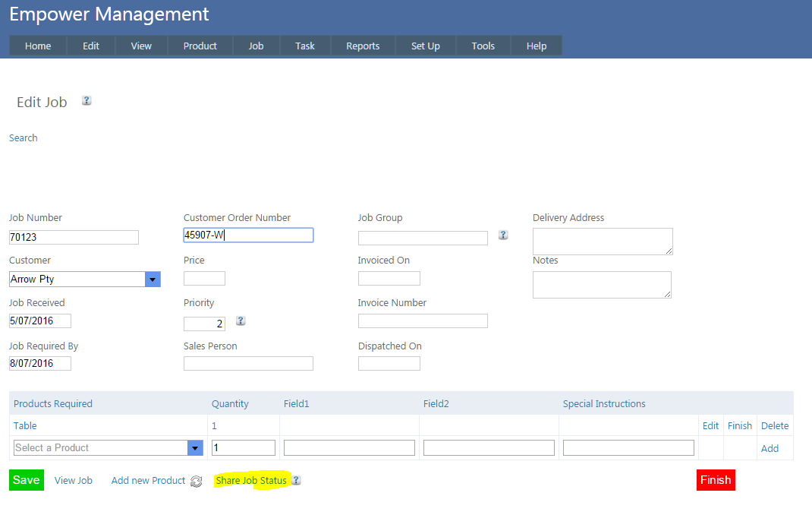Expand the Select a Product dropdown
Screen dimensions: 812x515
195,447
